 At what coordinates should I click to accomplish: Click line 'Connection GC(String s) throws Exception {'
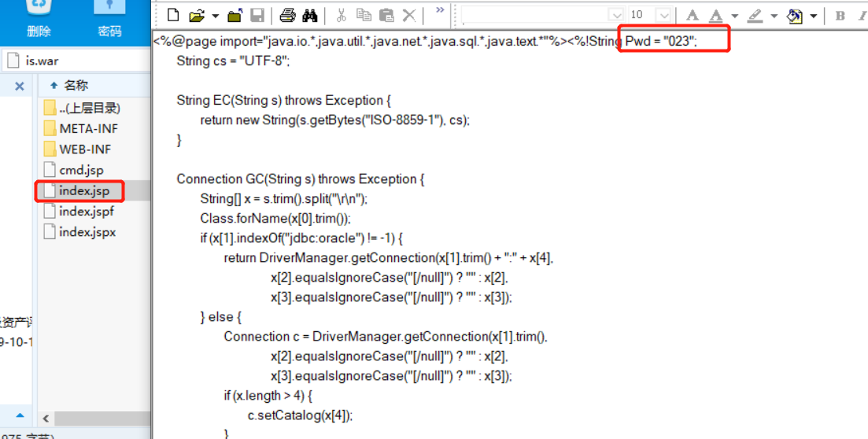(x=301, y=179)
